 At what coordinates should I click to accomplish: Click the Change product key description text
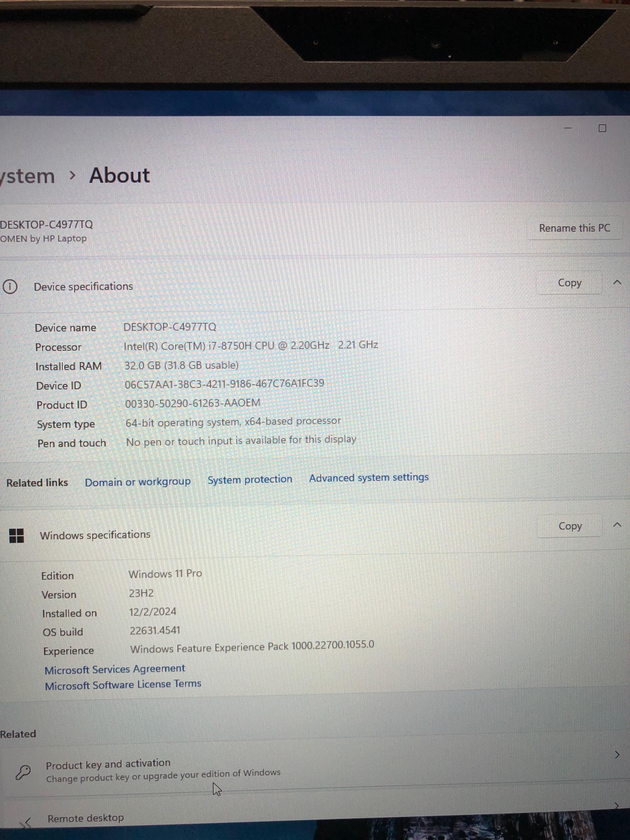click(163, 776)
